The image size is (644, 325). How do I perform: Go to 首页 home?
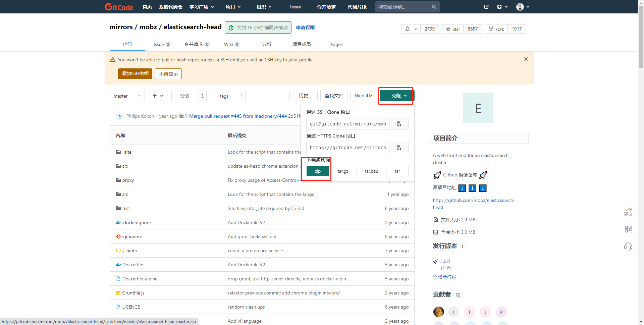147,7
